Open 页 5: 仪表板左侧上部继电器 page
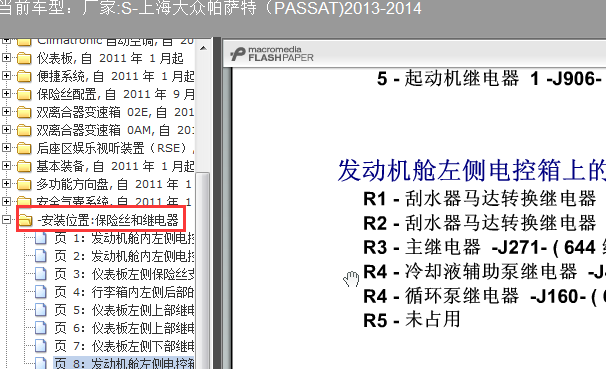This screenshot has height=369, width=606. coord(124,310)
